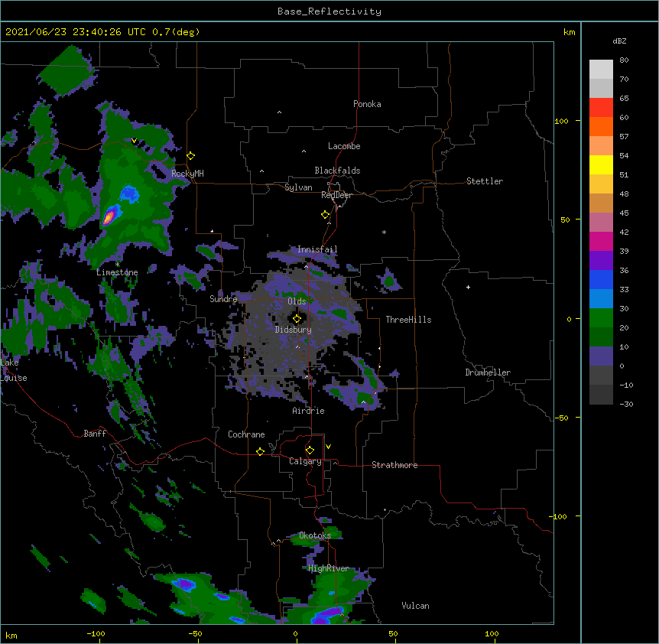
Task: Click the Sundre town label
Action: pyautogui.click(x=223, y=299)
